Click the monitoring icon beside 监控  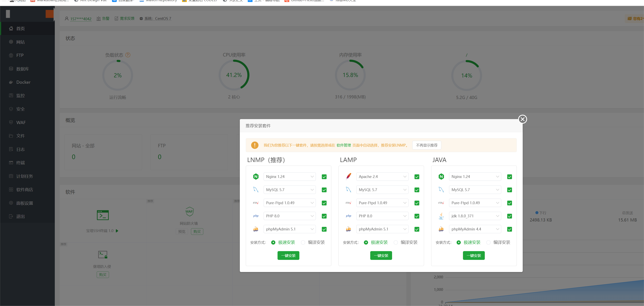point(11,95)
